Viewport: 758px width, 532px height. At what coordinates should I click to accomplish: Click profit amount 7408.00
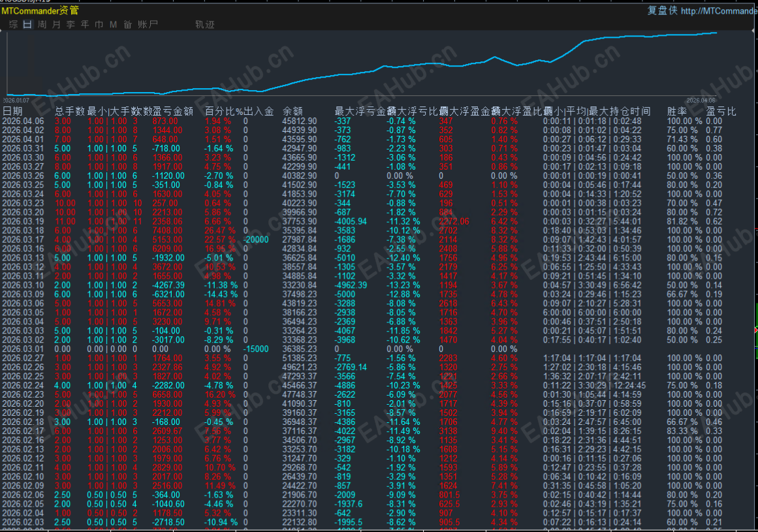point(167,230)
